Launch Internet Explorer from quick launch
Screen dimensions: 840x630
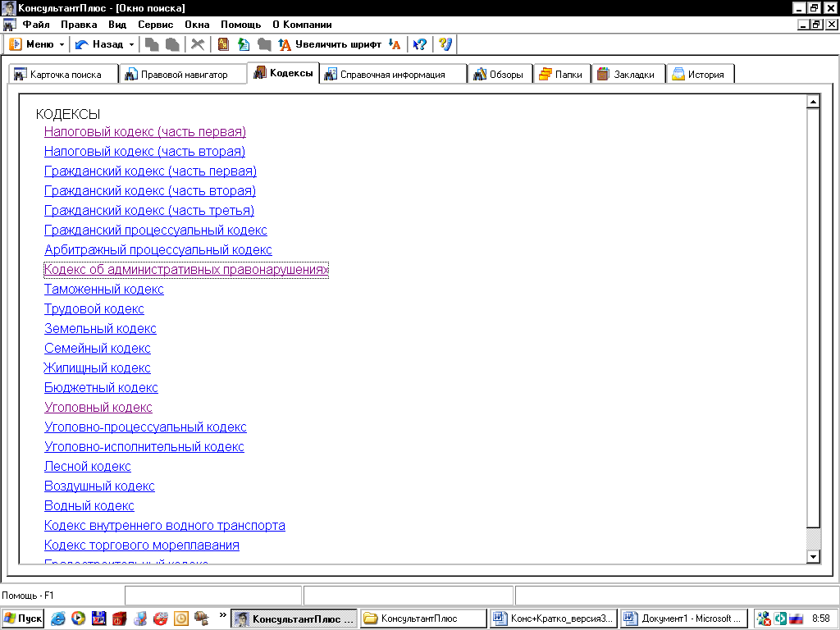click(58, 619)
